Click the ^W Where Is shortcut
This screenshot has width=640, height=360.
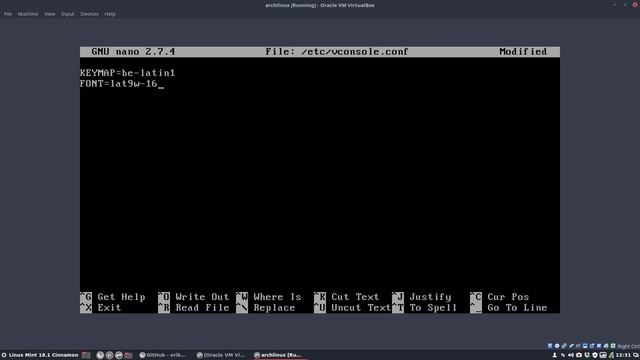[269, 297]
